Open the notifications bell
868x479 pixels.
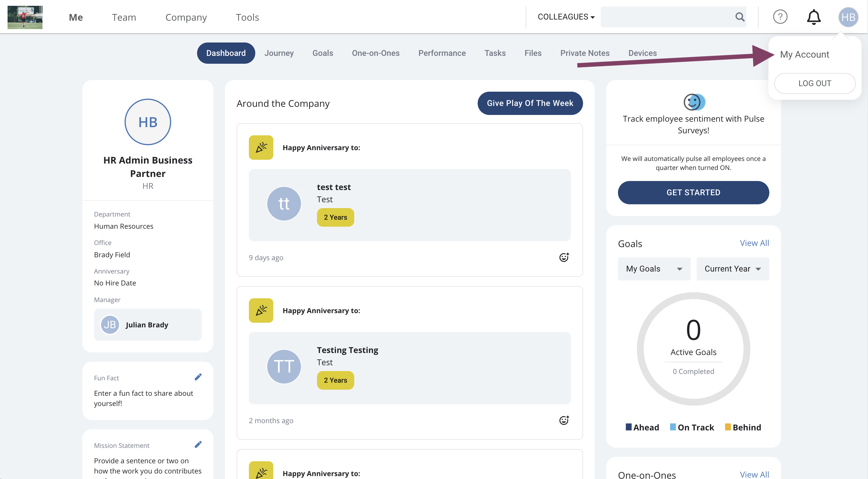pyautogui.click(x=814, y=17)
